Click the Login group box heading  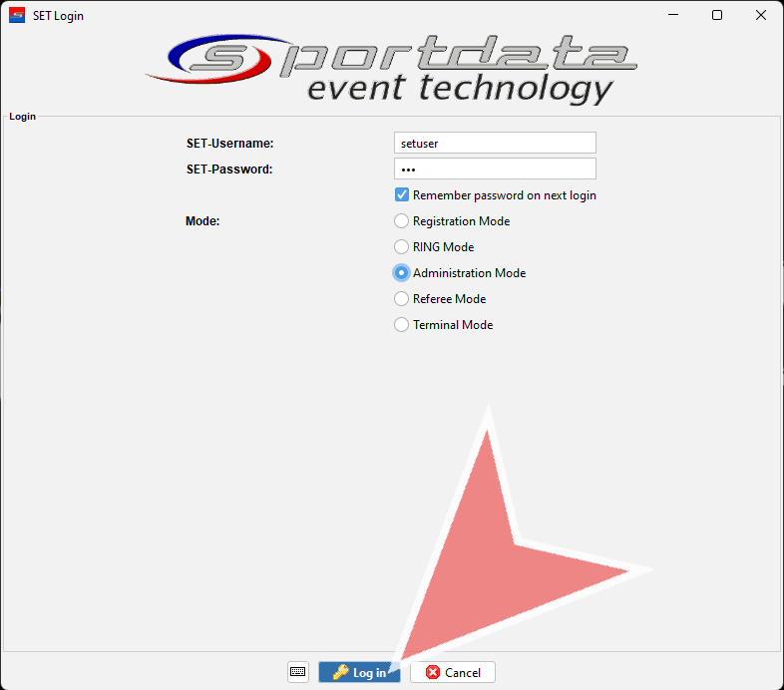point(22,117)
